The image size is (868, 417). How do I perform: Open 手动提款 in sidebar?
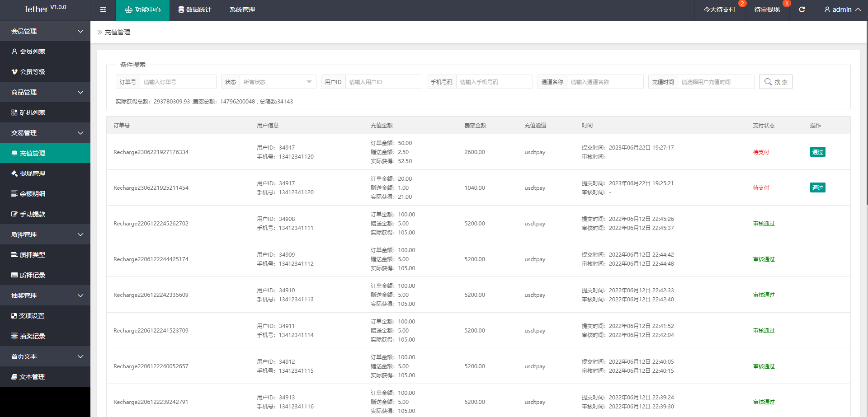click(x=45, y=214)
